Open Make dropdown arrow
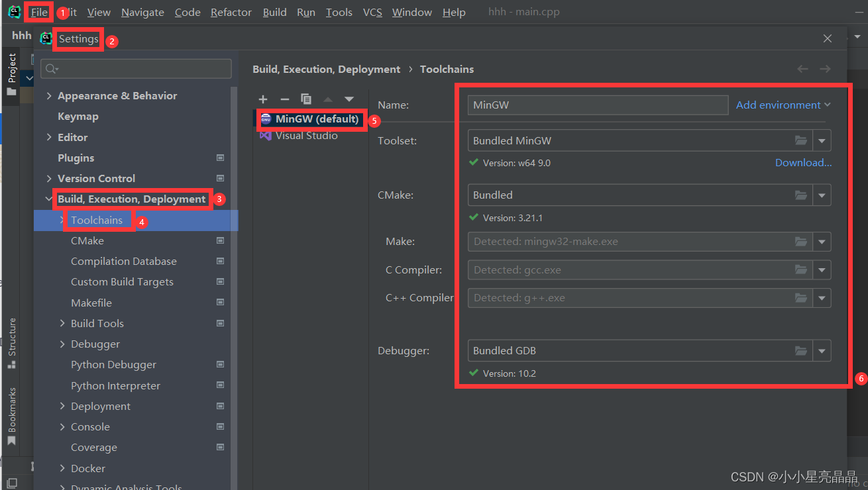This screenshot has width=868, height=490. click(x=822, y=242)
